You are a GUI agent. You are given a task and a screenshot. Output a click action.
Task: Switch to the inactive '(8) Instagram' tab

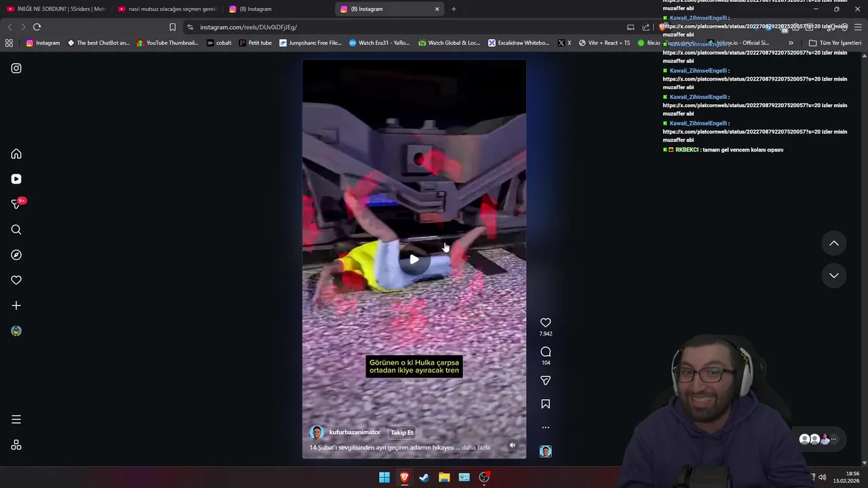pos(278,9)
